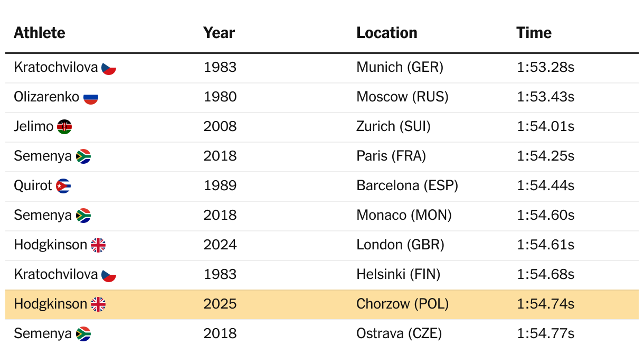Click the Year column header

[x=219, y=33]
